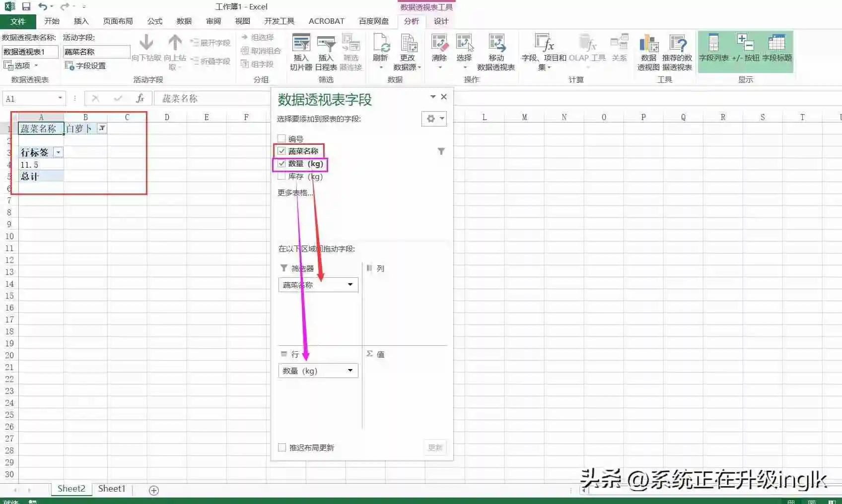The image size is (842, 504).
Task: Switch to the 设计 Design tab
Action: coord(441,21)
